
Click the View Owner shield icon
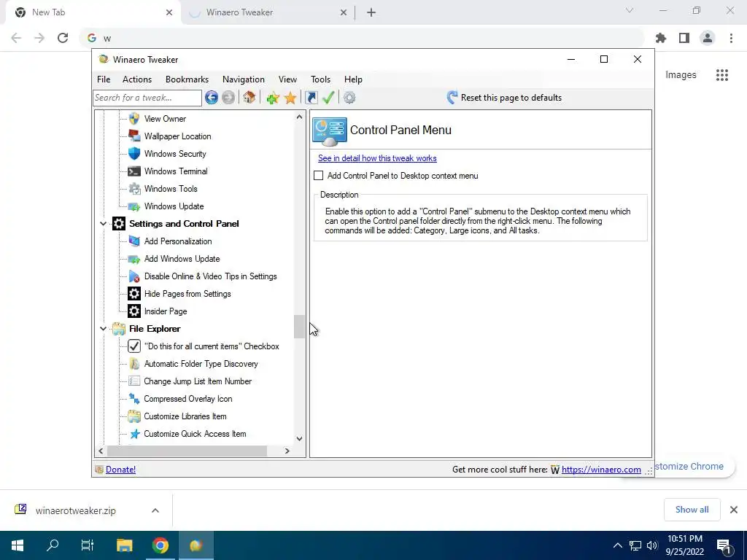click(x=134, y=119)
